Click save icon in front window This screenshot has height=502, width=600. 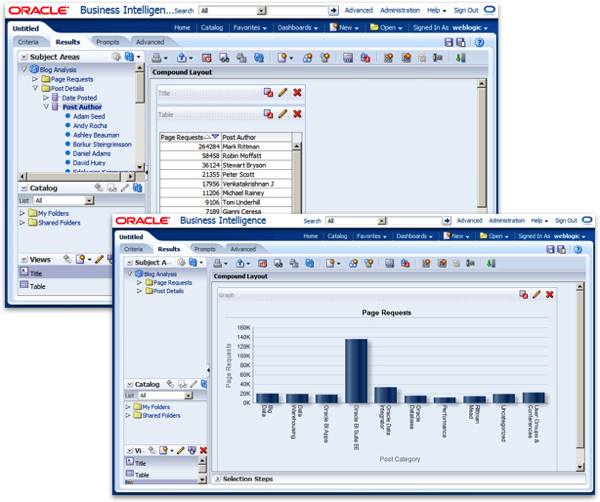(550, 249)
